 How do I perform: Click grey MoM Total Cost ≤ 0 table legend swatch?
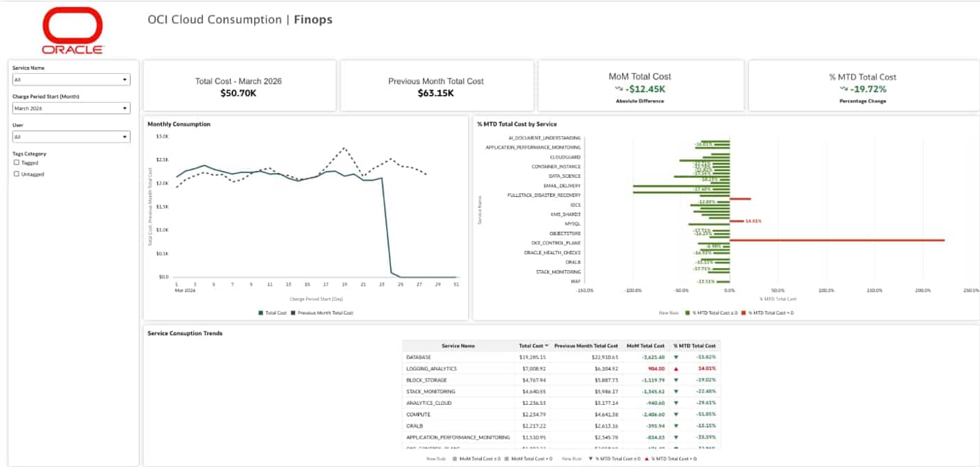tap(455, 459)
